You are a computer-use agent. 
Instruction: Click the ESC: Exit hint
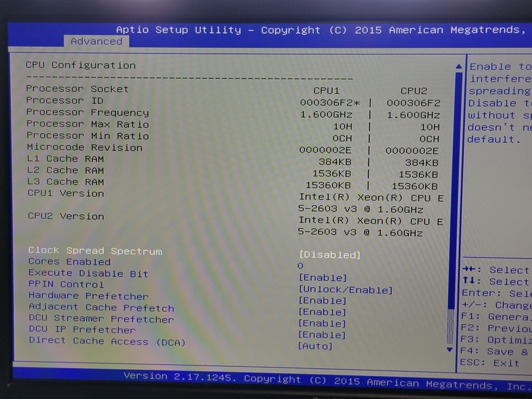pos(490,363)
